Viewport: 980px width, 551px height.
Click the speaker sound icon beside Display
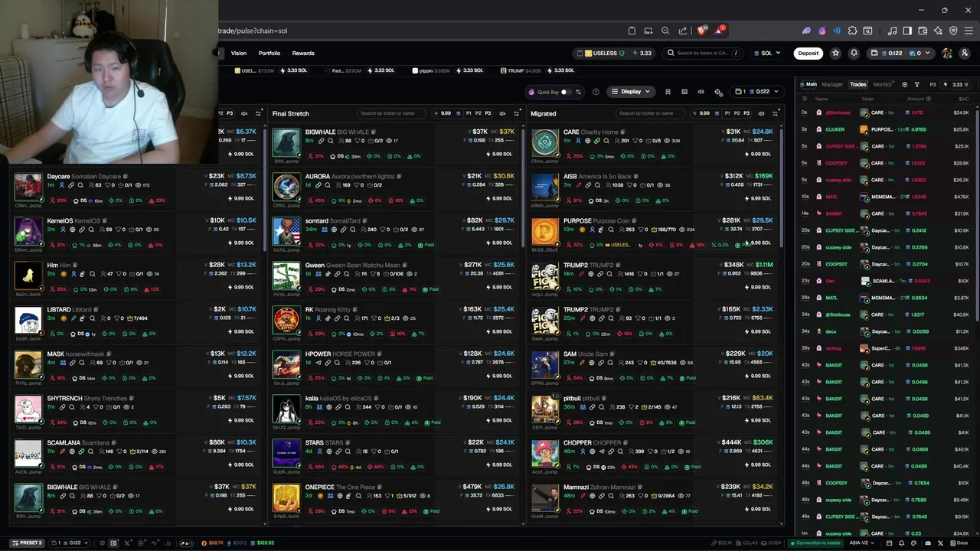701,92
